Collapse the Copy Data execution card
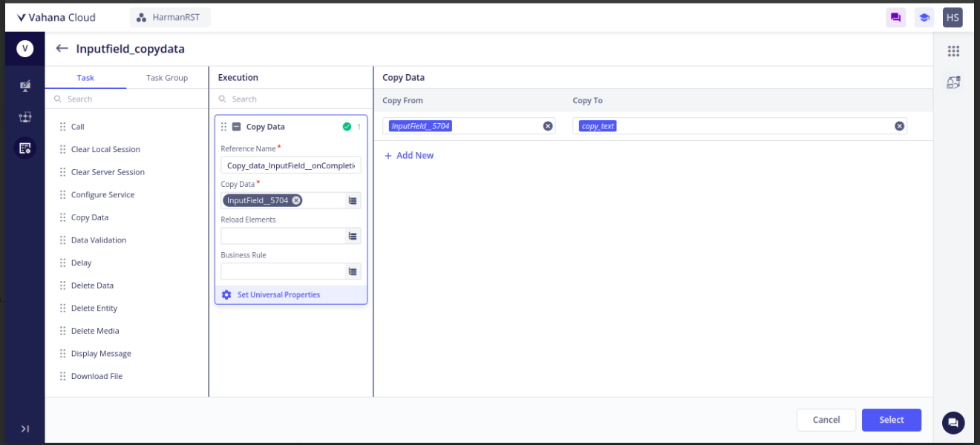980x445 pixels. (x=236, y=127)
